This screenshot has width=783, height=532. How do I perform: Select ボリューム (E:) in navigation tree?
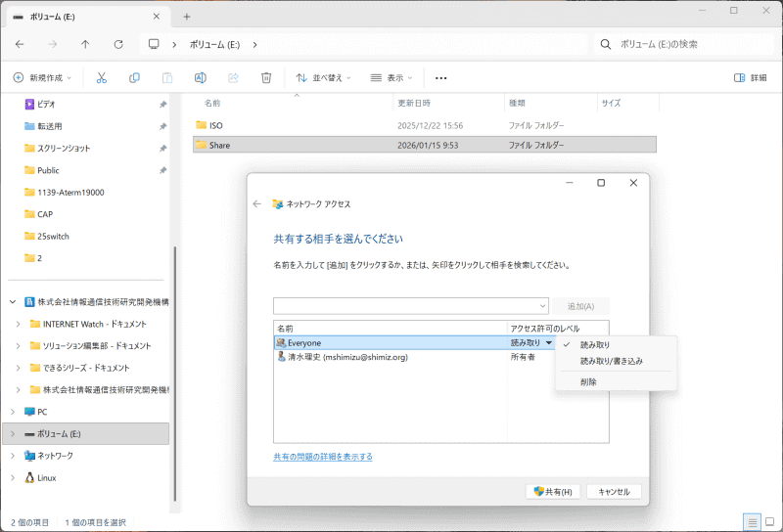click(x=85, y=433)
